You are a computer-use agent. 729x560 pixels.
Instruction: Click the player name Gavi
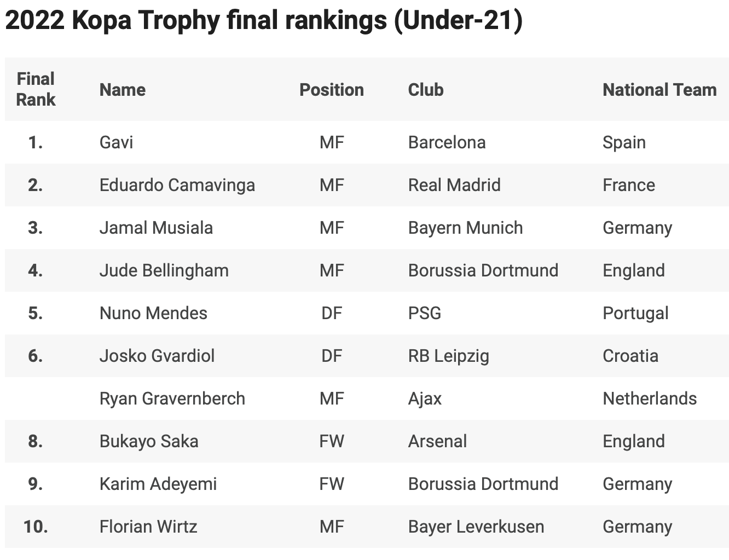(x=116, y=142)
